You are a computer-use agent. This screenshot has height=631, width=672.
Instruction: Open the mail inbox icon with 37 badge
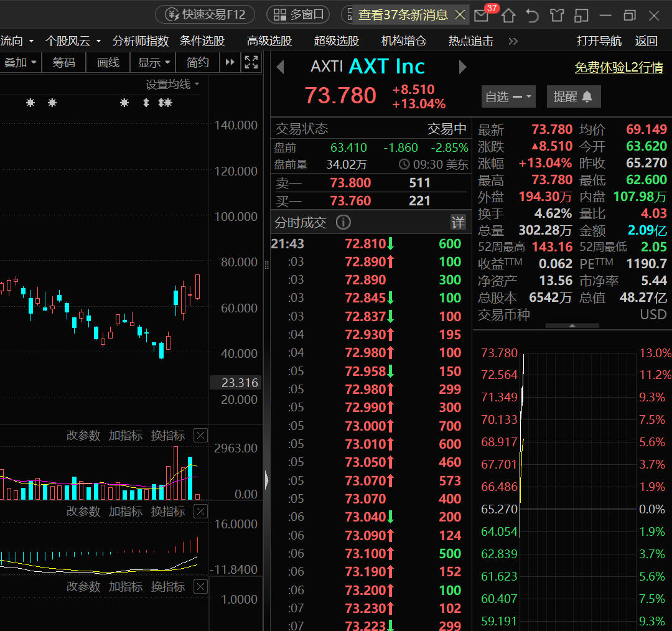pyautogui.click(x=482, y=16)
